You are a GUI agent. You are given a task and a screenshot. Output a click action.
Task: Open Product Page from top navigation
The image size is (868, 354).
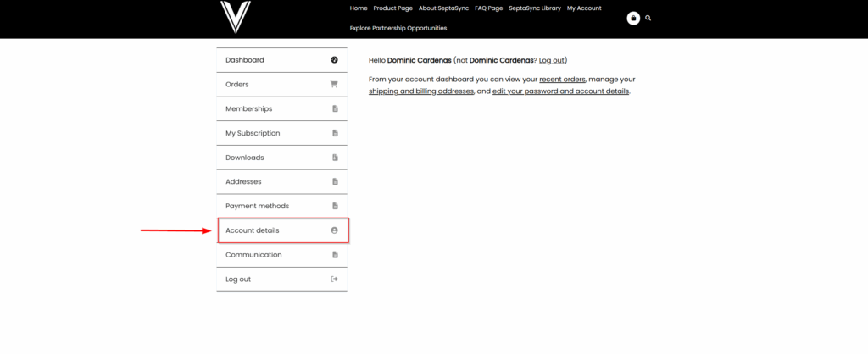[x=392, y=8]
